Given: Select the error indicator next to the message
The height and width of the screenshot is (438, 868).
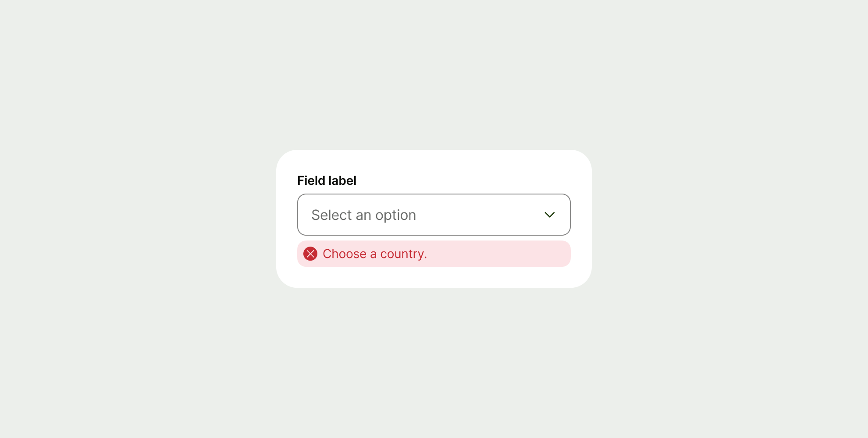Looking at the screenshot, I should point(310,254).
